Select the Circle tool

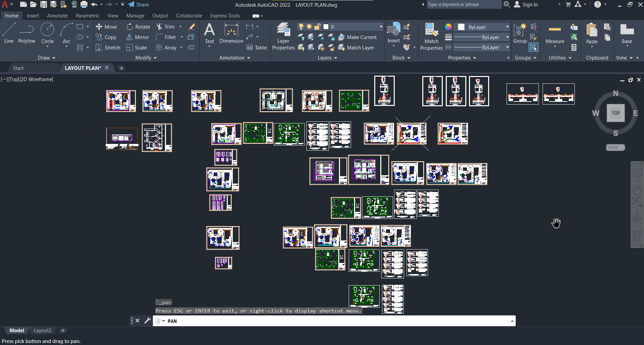(x=47, y=34)
